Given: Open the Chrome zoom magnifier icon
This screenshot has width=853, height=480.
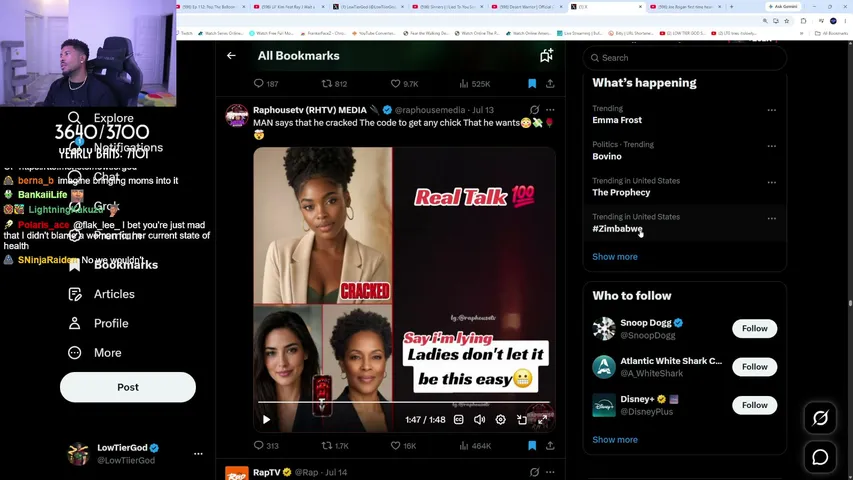Looking at the screenshot, I should 765,21.
